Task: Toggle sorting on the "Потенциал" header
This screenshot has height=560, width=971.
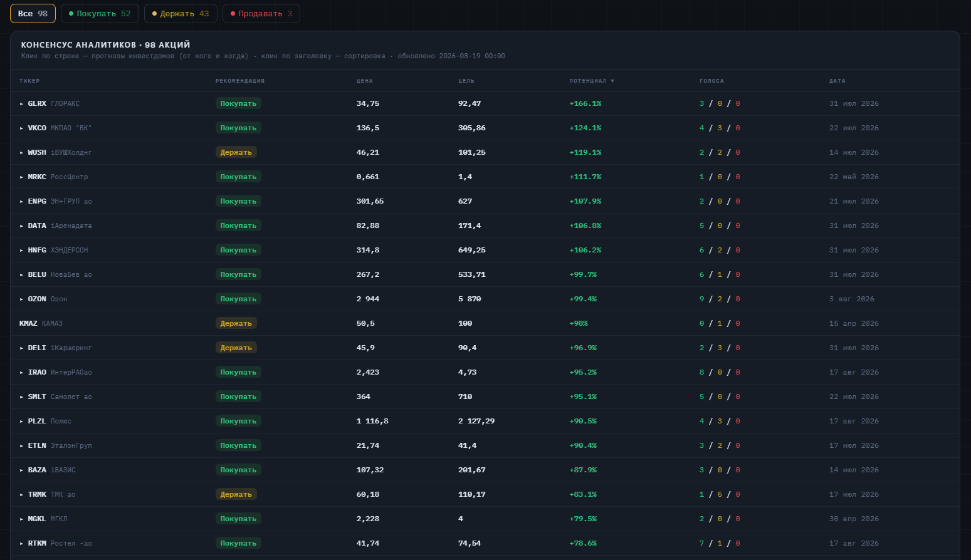Action: (592, 81)
